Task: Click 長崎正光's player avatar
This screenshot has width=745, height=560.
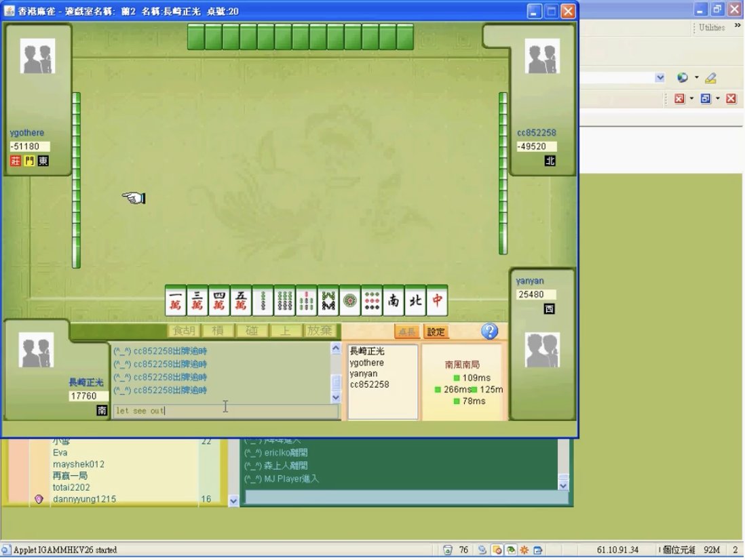Action: click(x=36, y=351)
